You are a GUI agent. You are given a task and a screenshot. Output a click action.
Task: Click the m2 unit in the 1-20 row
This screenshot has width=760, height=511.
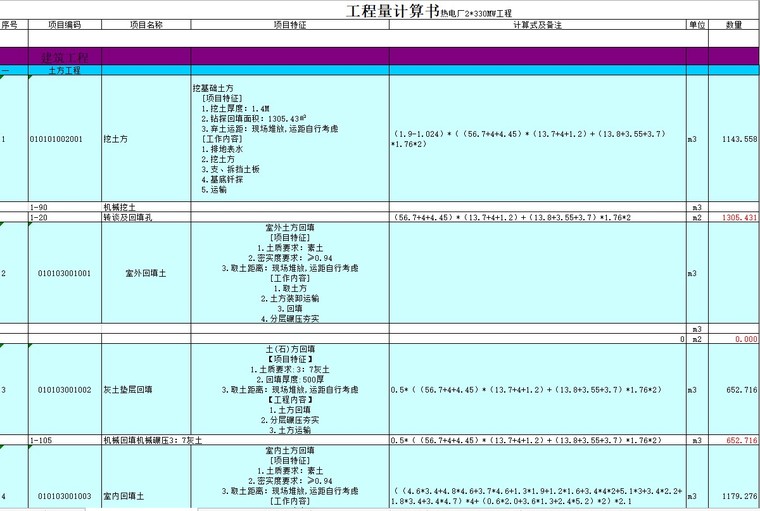tap(697, 217)
